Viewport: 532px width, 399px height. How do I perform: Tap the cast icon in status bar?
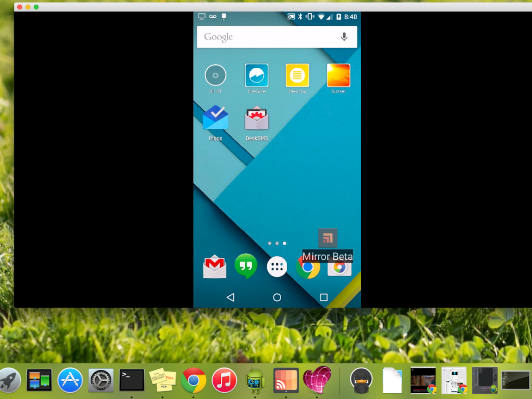coord(291,17)
